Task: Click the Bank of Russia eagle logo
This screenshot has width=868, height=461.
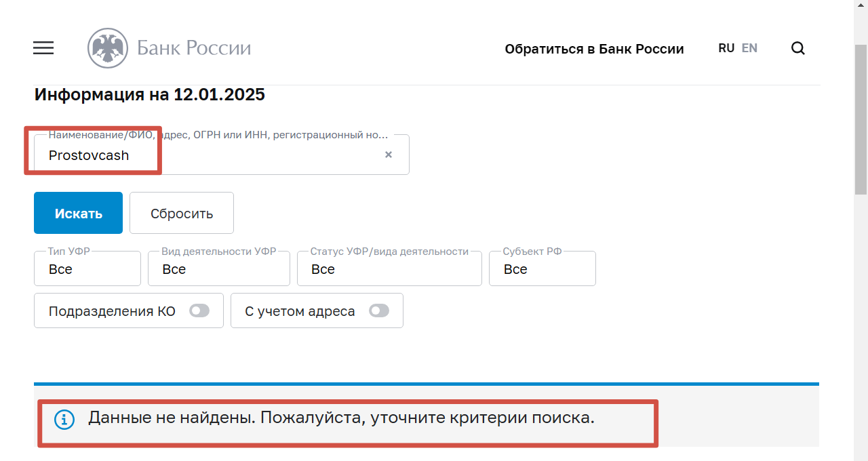Action: 108,48
